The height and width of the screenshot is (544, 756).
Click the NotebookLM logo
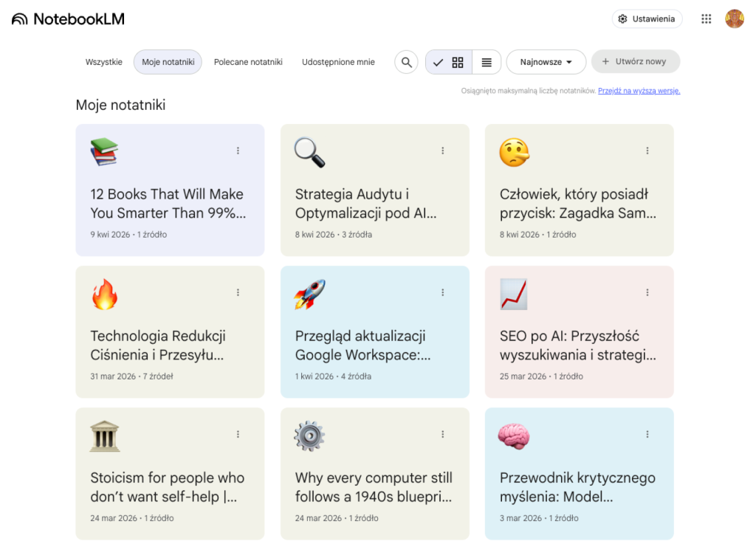(68, 19)
